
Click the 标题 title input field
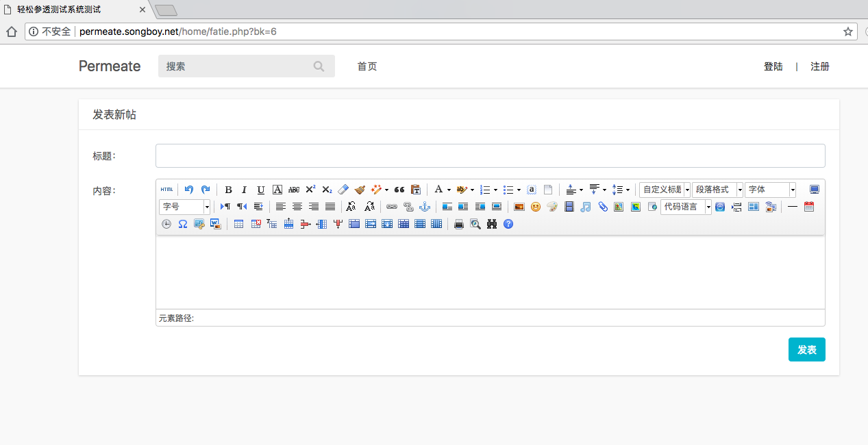click(x=491, y=155)
